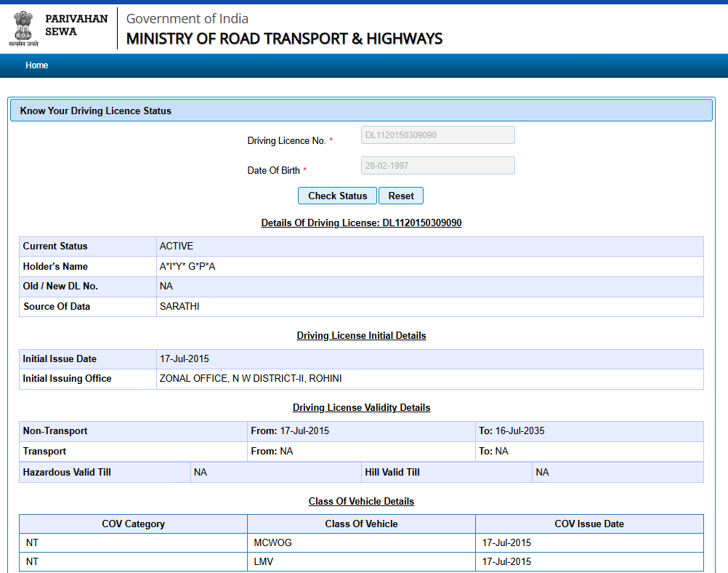Click the Transport row label
Screen dimensions: 728x573
[44, 452]
